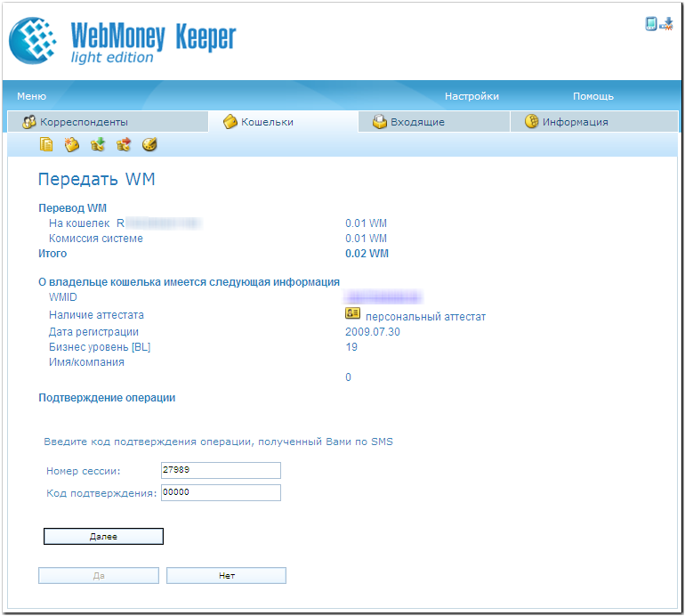The height and width of the screenshot is (616, 685).
Task: Click the Перевод WM section heading
Action: click(x=73, y=208)
